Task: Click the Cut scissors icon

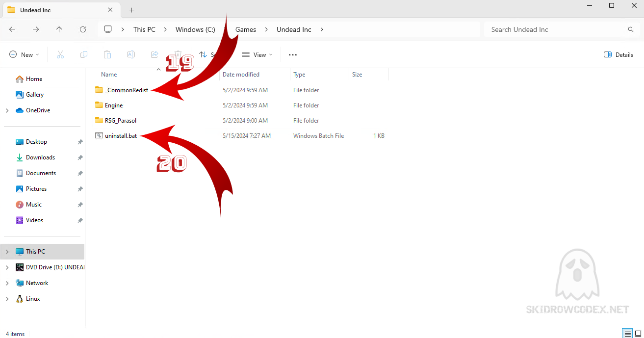Action: [x=60, y=54]
